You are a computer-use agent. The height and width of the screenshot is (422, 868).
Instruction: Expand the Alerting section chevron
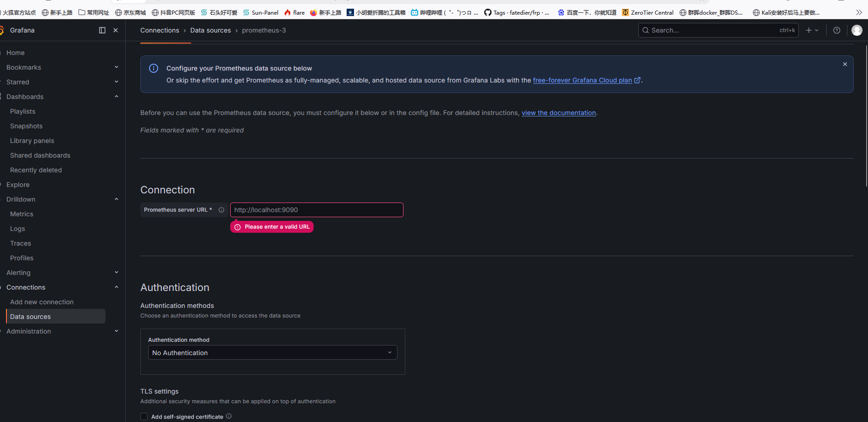(x=116, y=273)
